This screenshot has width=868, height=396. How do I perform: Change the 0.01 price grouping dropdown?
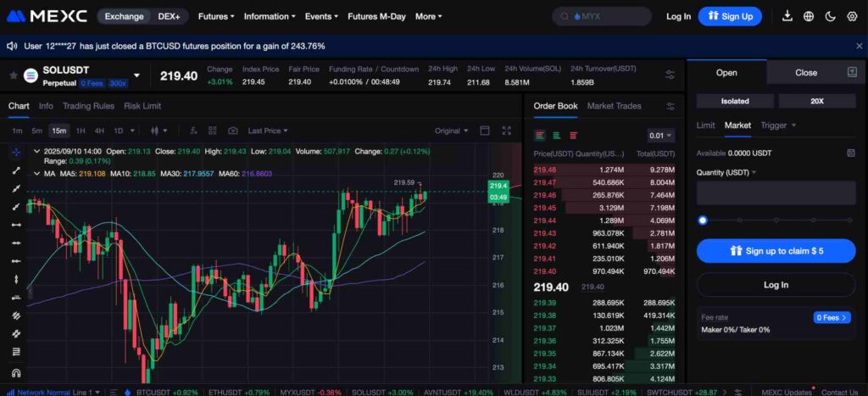point(661,135)
